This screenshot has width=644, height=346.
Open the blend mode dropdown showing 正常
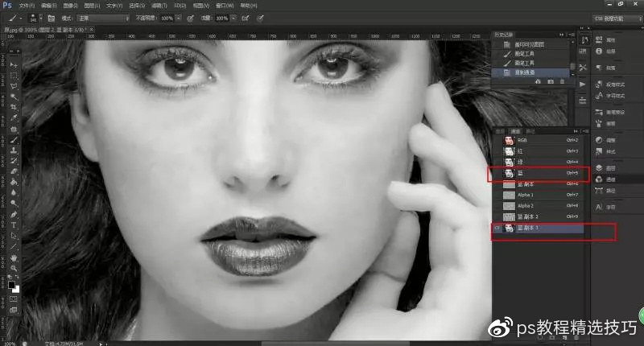tap(102, 17)
